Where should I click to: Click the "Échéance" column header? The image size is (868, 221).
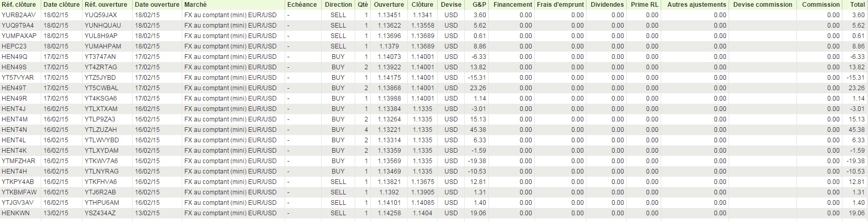point(302,5)
